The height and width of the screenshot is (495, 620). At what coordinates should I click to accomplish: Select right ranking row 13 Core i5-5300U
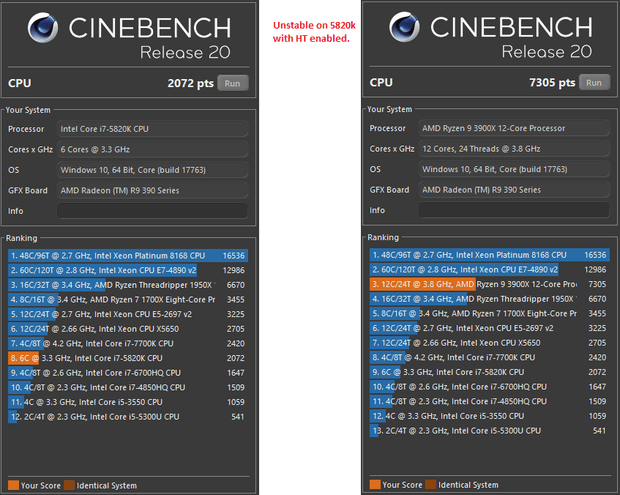coord(490,431)
